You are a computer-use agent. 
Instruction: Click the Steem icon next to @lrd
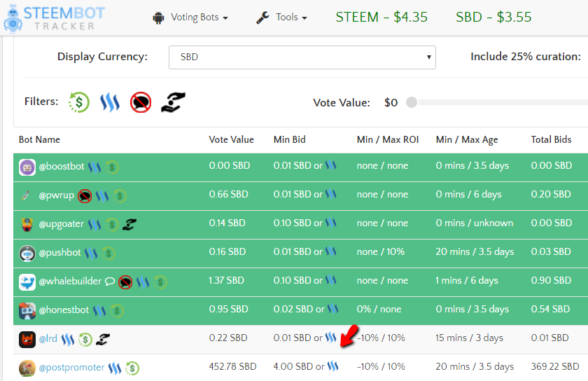pyautogui.click(x=68, y=340)
